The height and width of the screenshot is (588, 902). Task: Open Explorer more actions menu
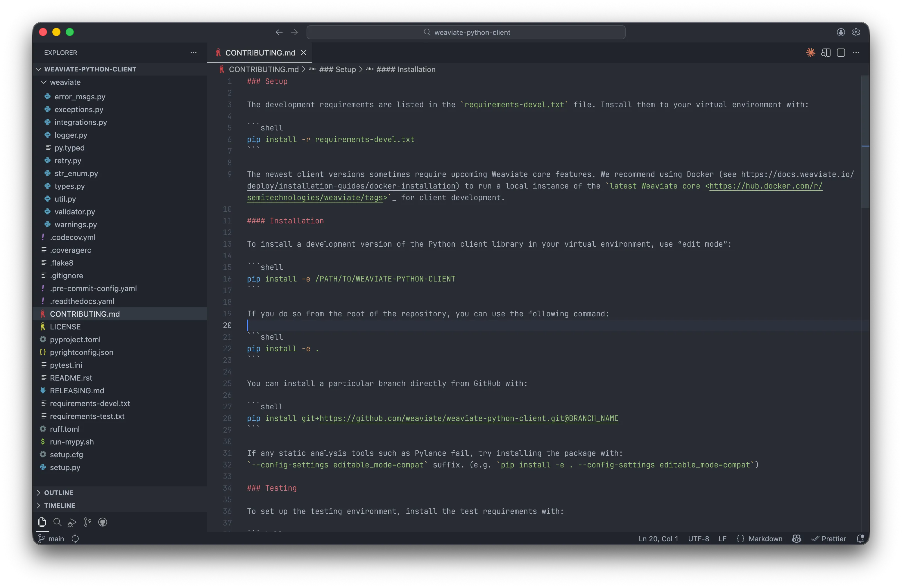coord(194,53)
